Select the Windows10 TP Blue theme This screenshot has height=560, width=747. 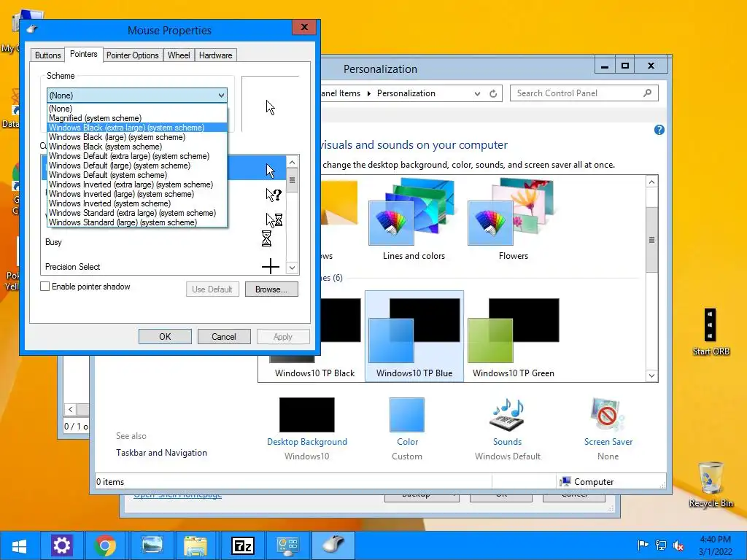414,336
